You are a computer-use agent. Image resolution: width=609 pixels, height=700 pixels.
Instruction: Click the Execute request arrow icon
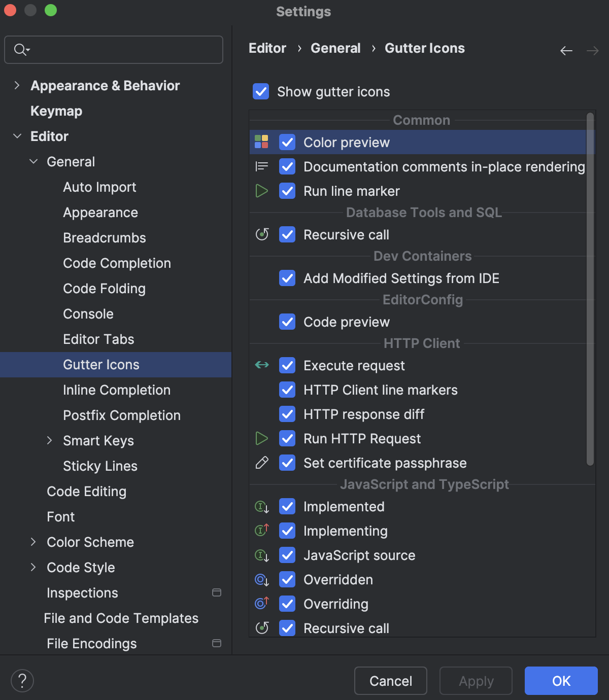tap(261, 365)
